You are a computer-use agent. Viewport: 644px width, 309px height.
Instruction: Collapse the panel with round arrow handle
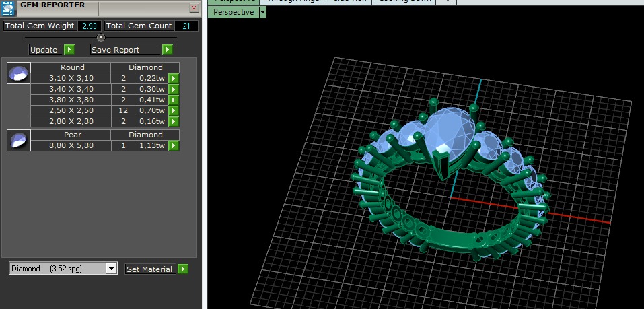[101, 38]
